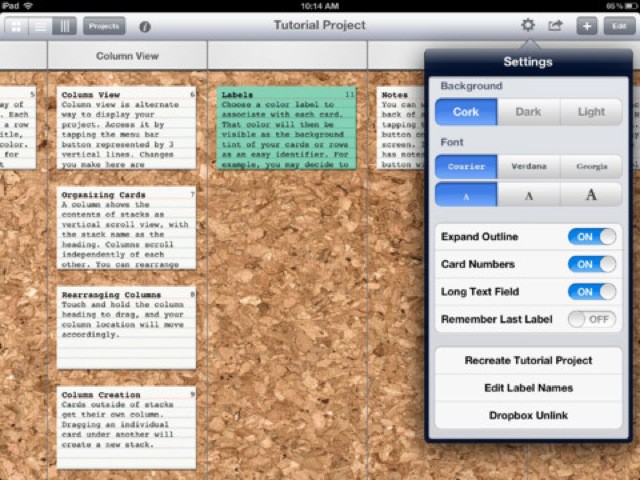Open Edit Label Names

click(x=528, y=388)
